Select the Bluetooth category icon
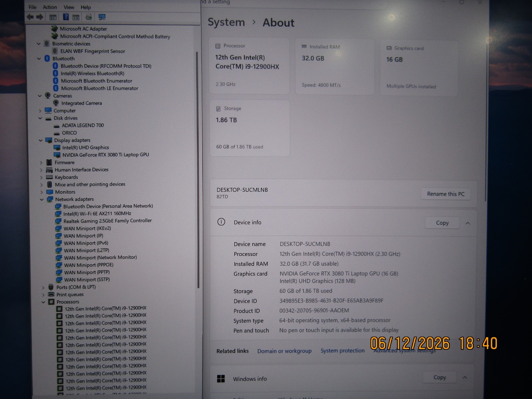 click(47, 59)
